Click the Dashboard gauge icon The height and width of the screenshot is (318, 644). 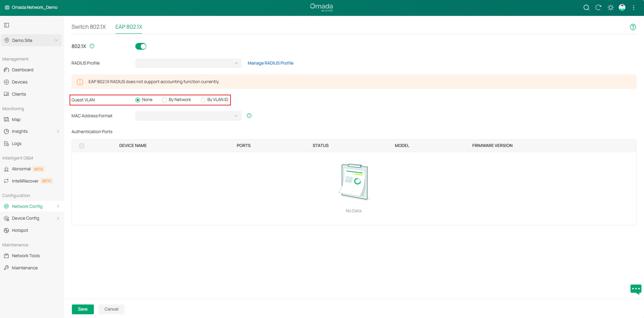6,70
